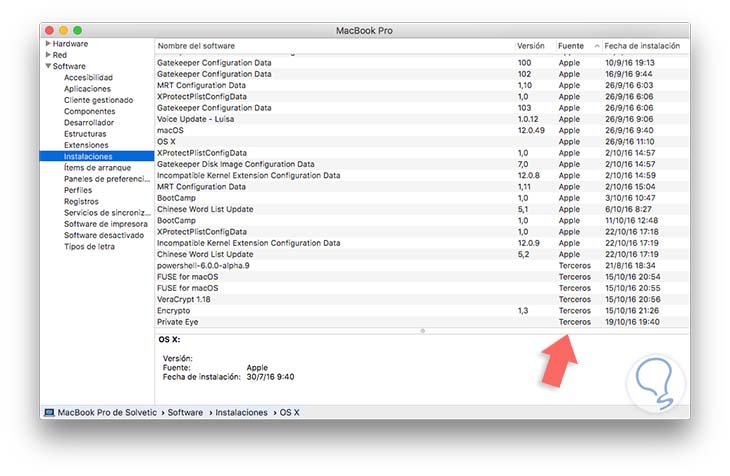
Task: Select powershell-6.0.0-alpha.9 row
Action: click(x=422, y=265)
